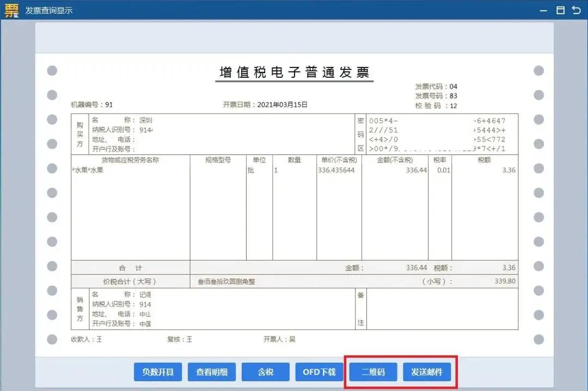Download the invoice via OFD下载
The height and width of the screenshot is (391, 588).
tap(319, 372)
